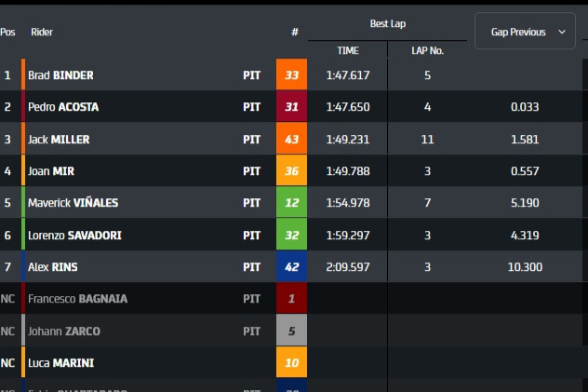Viewport: 588px width, 392px height.
Task: Open the Pedro Acosta rider name
Action: (63, 107)
